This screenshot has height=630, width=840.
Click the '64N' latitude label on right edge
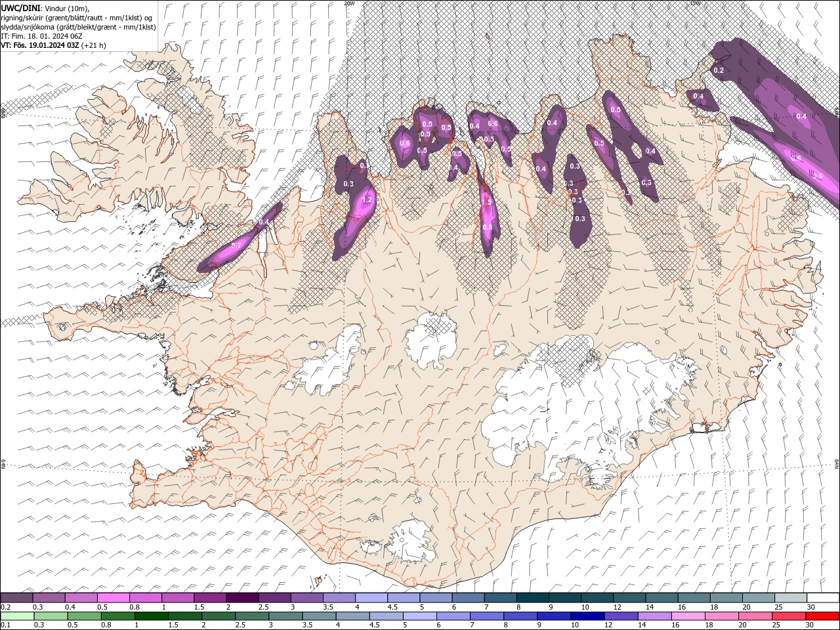tap(837, 465)
